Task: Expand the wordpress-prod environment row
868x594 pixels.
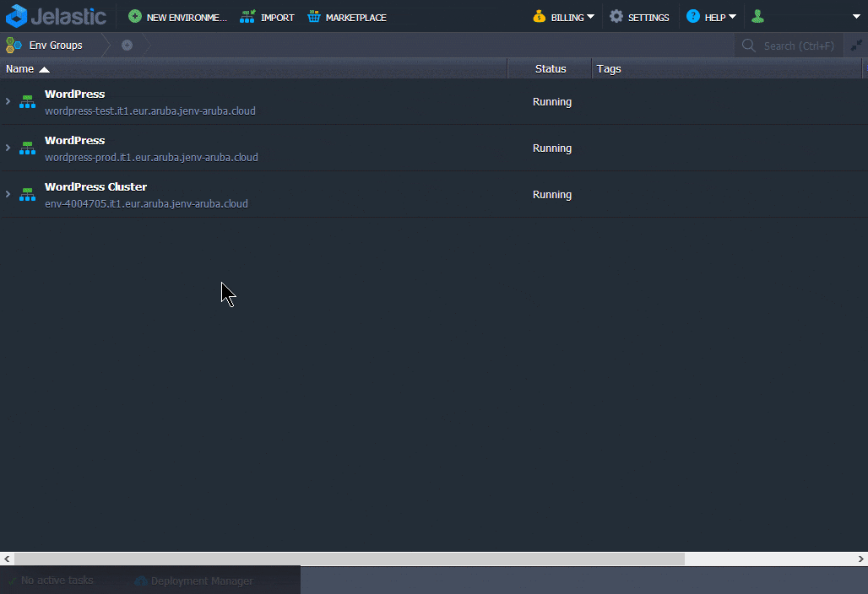Action: (x=8, y=148)
